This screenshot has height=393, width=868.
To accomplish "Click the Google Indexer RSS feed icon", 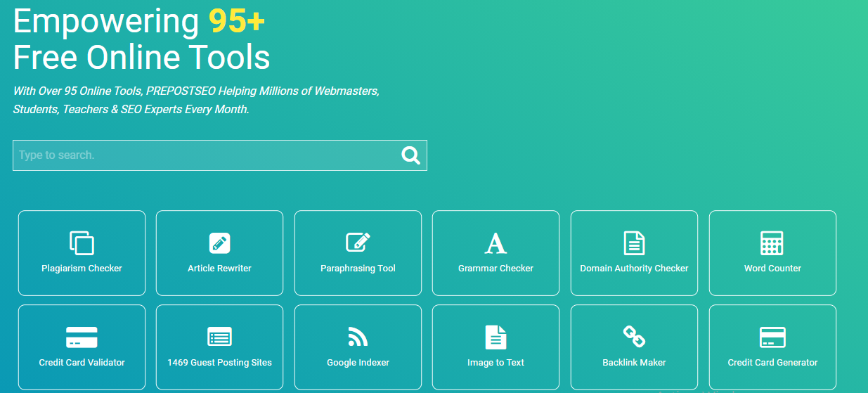I will [x=358, y=337].
